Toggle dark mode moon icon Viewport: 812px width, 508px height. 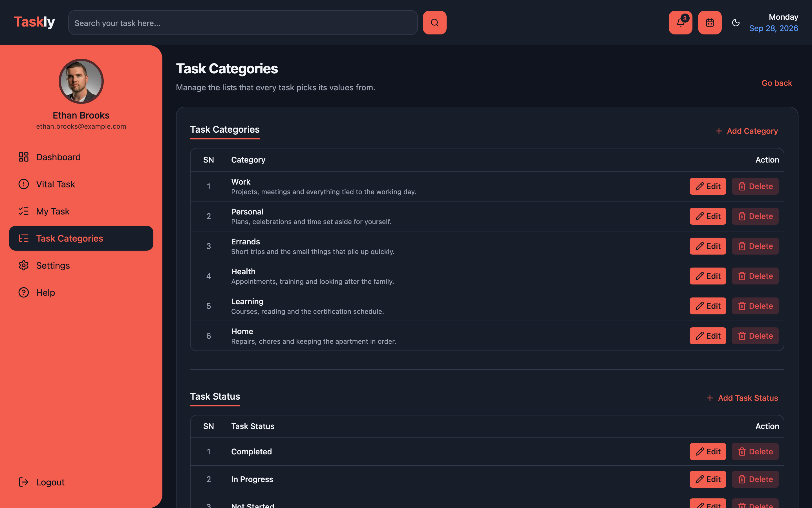pos(736,23)
